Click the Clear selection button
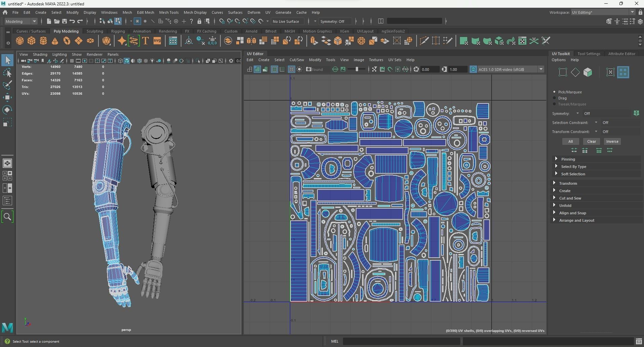 pyautogui.click(x=591, y=141)
